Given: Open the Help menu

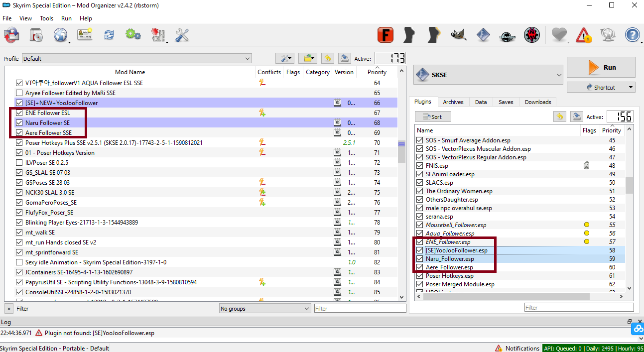Looking at the screenshot, I should point(86,18).
